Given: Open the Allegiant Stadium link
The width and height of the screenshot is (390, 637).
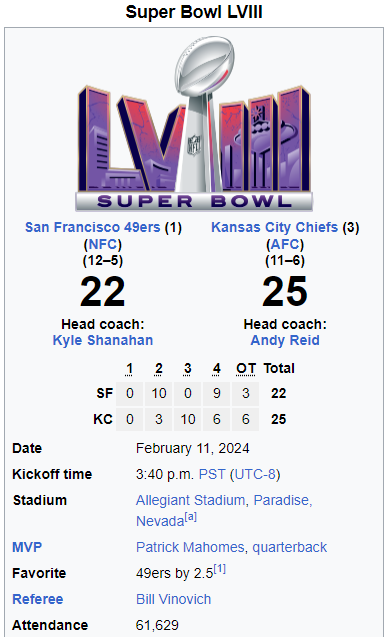Looking at the screenshot, I should pyautogui.click(x=191, y=500).
